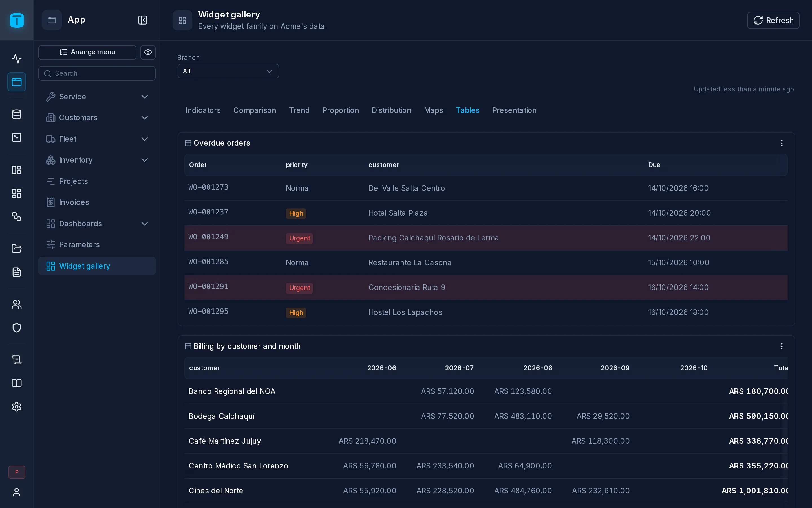Switch to the Indicators tab
Screen dimensions: 812x508
pyautogui.click(x=203, y=110)
